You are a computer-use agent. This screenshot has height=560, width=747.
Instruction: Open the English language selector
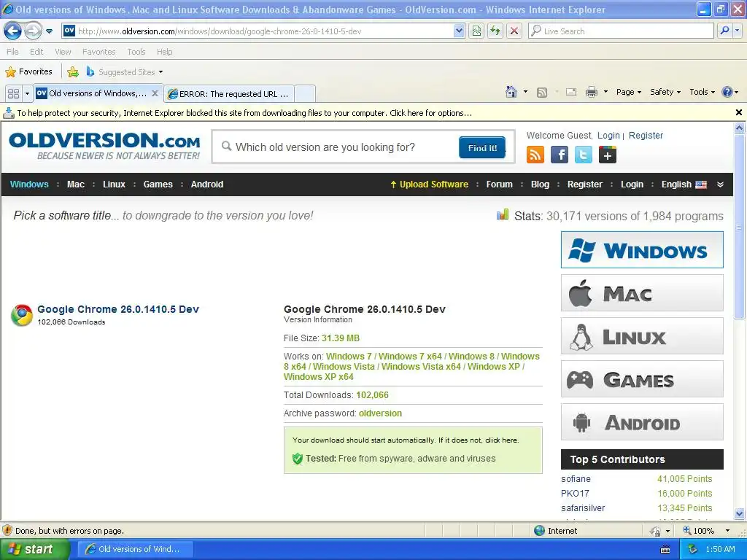click(684, 184)
